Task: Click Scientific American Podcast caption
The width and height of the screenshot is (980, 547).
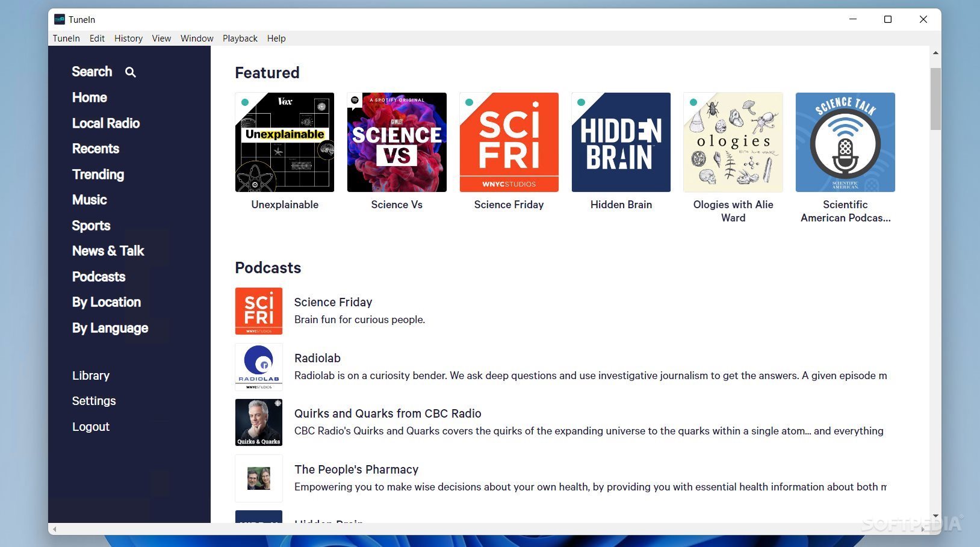Action: pos(845,211)
